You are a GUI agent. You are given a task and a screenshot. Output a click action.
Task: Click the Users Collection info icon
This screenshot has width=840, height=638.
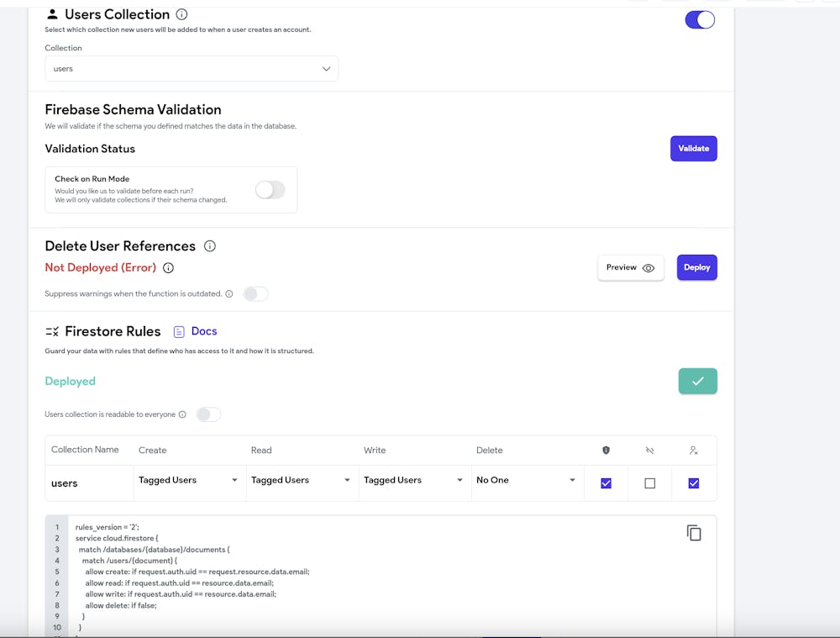pos(182,14)
